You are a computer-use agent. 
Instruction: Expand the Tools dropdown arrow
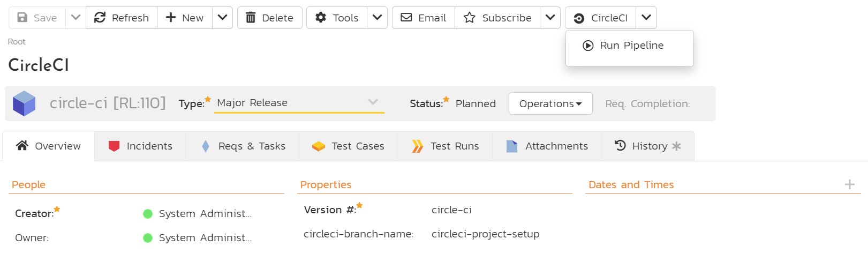click(377, 18)
